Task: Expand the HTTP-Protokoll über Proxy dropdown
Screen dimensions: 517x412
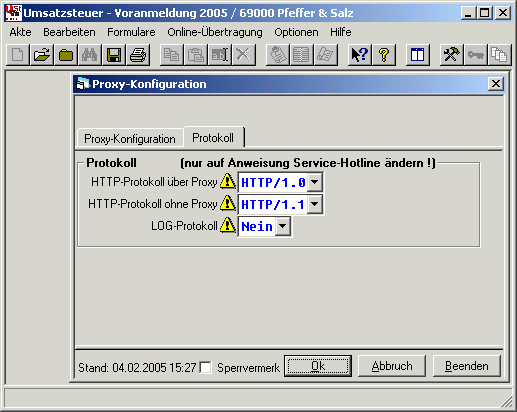Action: pyautogui.click(x=314, y=182)
